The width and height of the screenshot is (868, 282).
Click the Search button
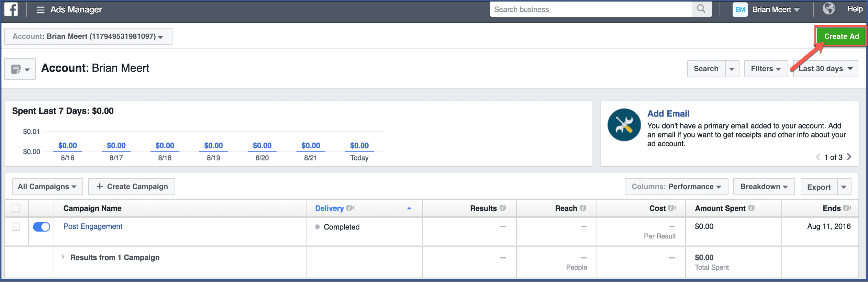[x=706, y=69]
